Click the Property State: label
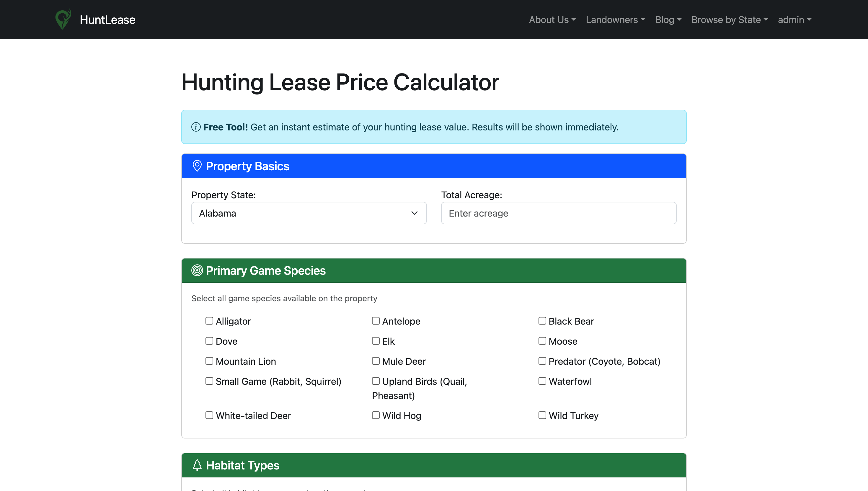This screenshot has height=491, width=868. point(223,195)
